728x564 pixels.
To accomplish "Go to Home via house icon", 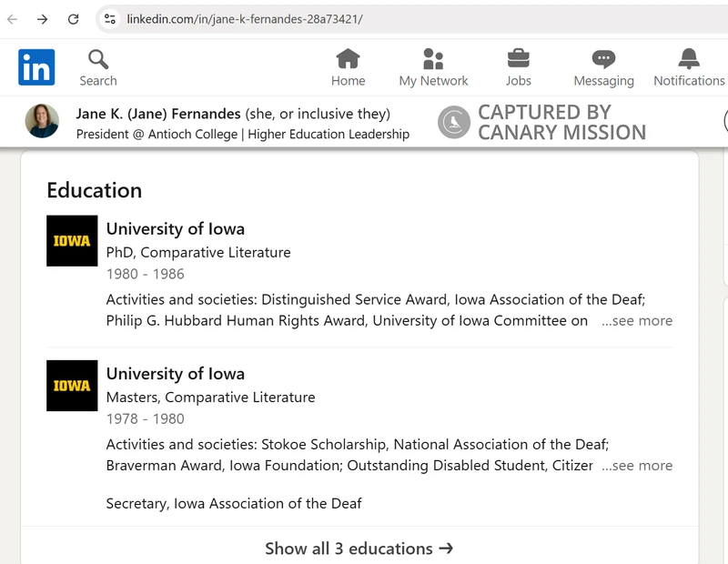I will point(348,58).
